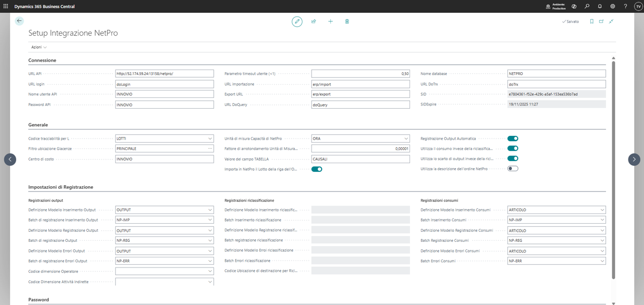Go back with the arrow icon
The image size is (644, 305).
tap(19, 21)
